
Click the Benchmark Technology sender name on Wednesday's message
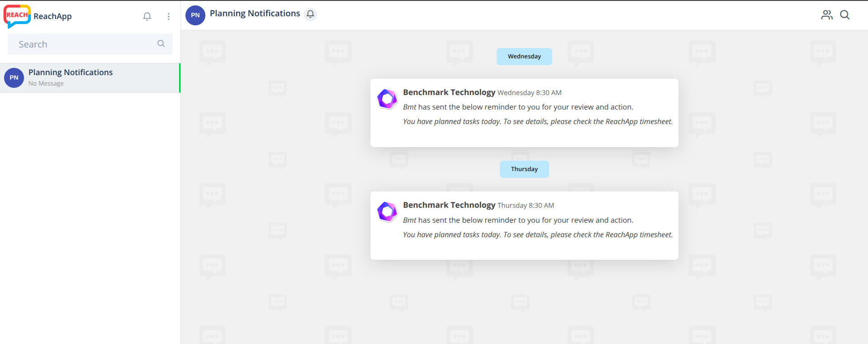coord(449,92)
